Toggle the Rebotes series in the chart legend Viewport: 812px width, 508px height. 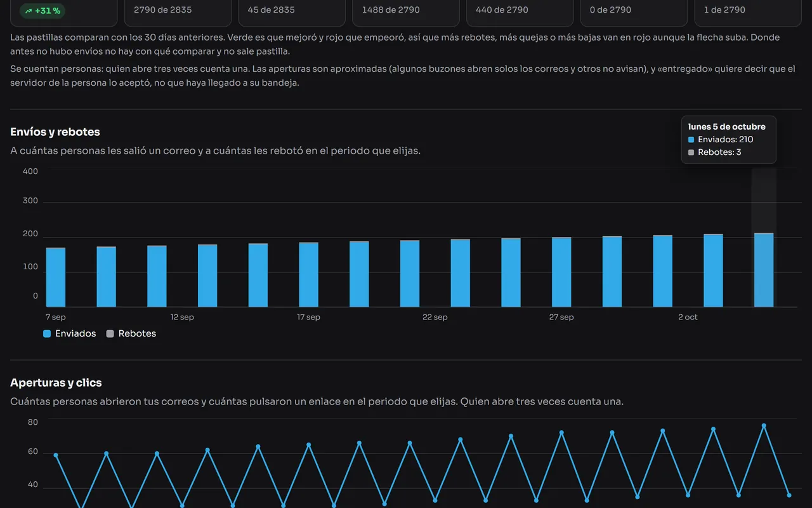pyautogui.click(x=131, y=333)
